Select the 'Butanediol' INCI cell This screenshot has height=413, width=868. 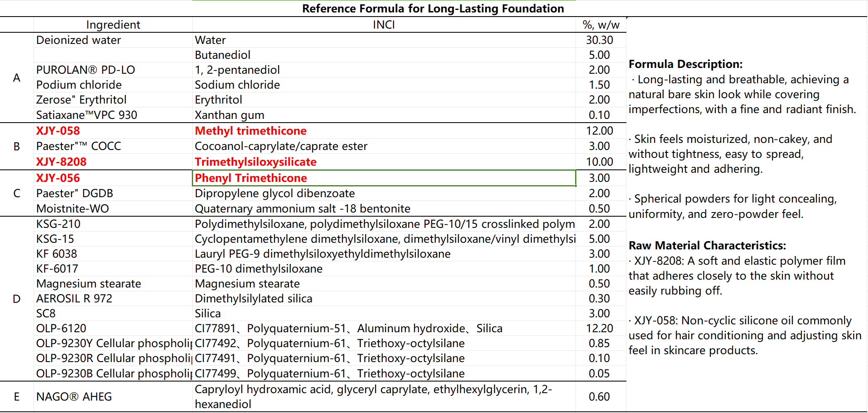[384, 55]
